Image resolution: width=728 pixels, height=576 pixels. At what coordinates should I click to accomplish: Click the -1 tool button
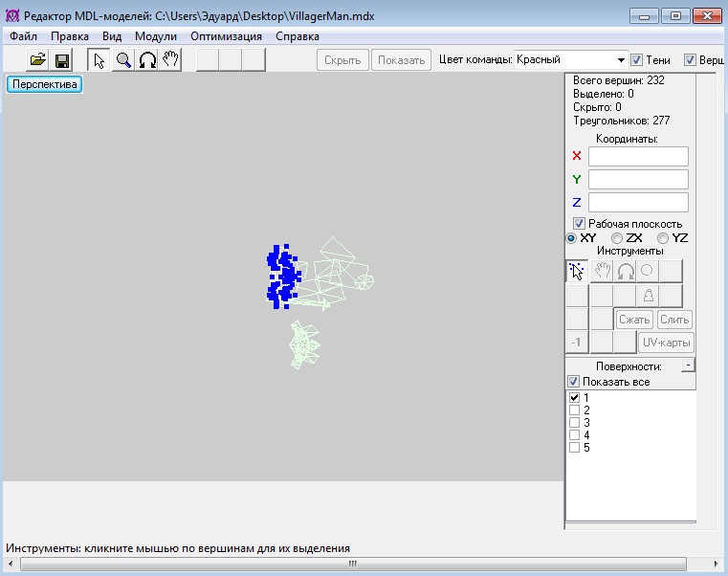coord(577,343)
